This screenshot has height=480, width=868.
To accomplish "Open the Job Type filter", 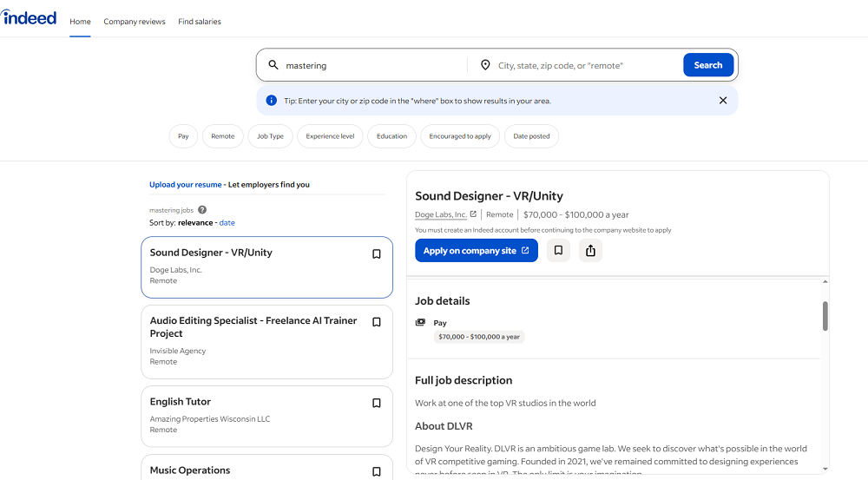I will coord(270,136).
